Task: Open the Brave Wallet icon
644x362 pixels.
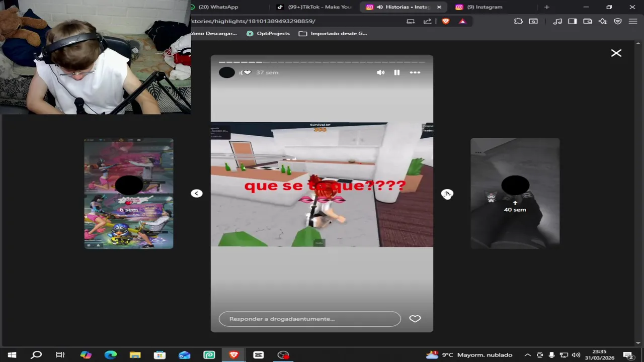Action: pos(587,21)
